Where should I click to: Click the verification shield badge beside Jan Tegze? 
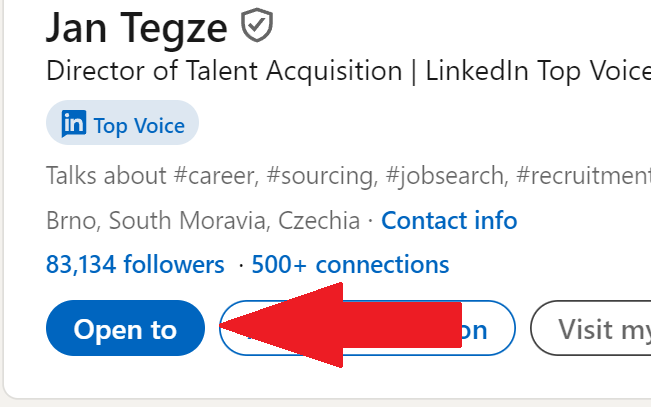257,25
